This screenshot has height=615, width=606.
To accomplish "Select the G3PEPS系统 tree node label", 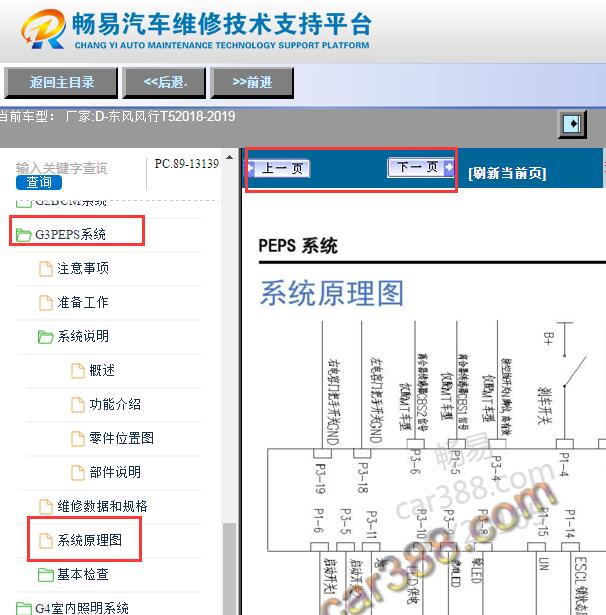I will [70, 235].
